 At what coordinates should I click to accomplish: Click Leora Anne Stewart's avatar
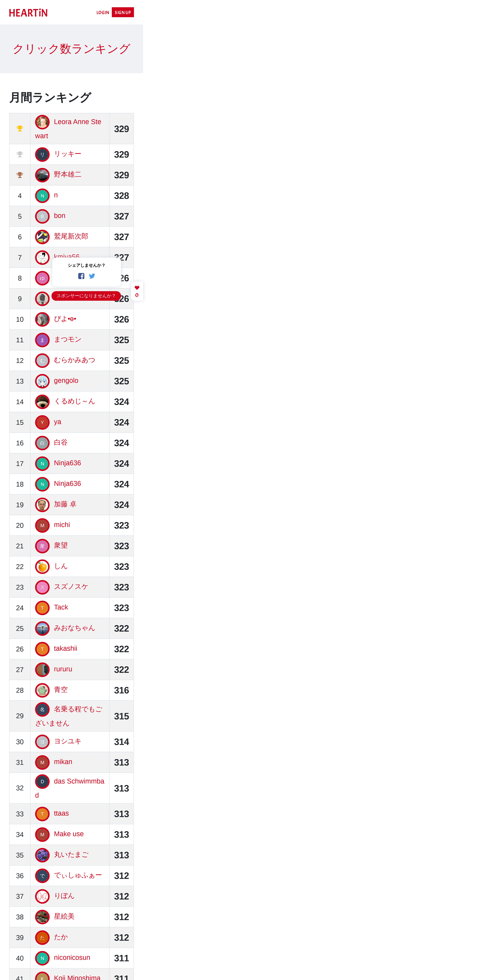(42, 122)
